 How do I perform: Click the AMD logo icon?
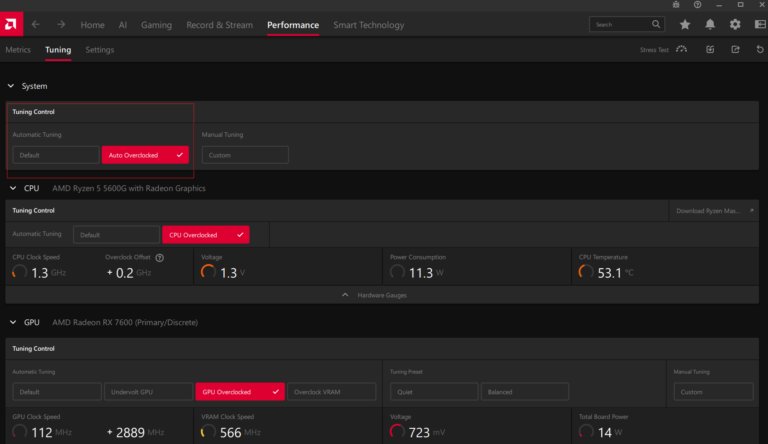[x=11, y=24]
